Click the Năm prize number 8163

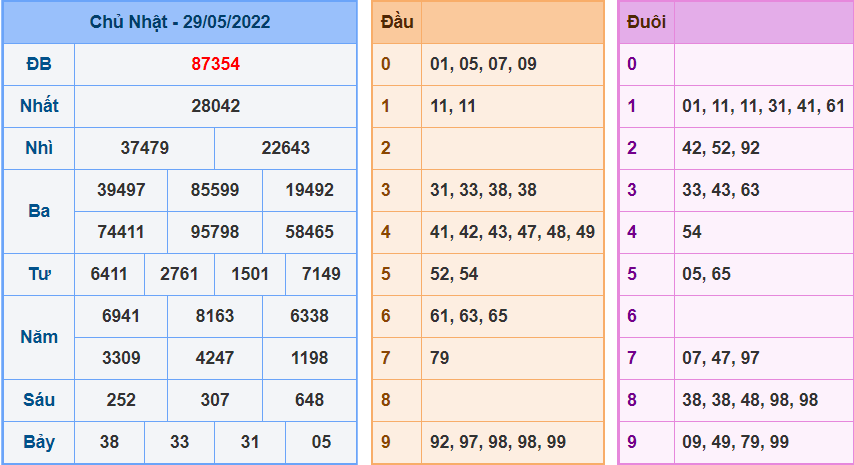215,316
